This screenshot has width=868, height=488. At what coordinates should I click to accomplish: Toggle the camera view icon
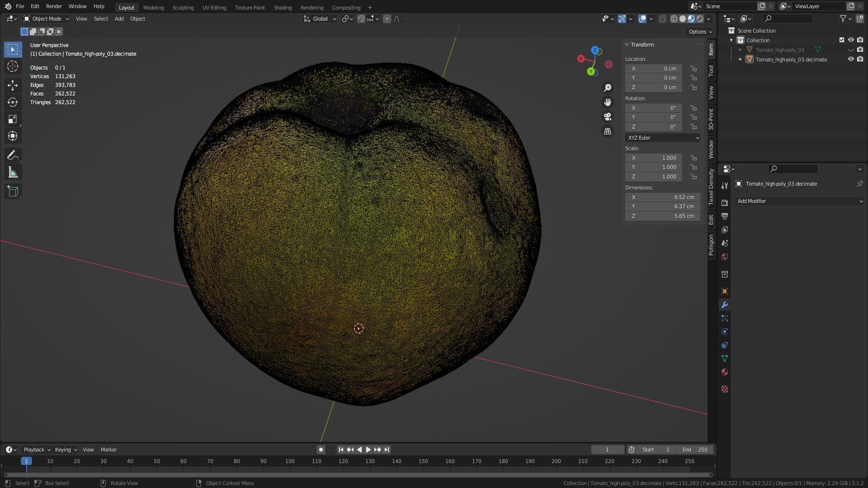(x=608, y=117)
